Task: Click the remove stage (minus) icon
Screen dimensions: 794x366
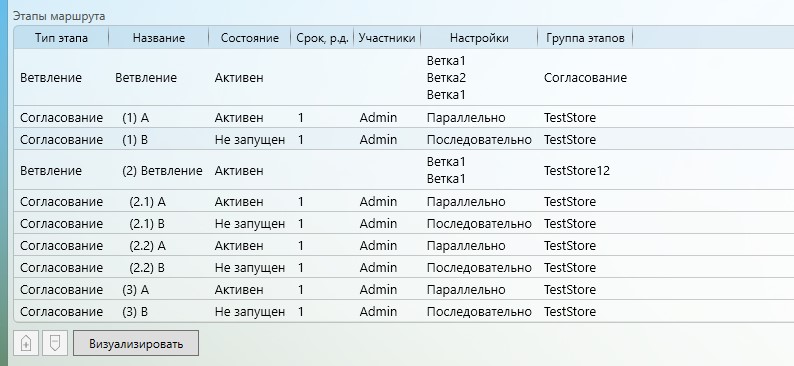Action: tap(55, 343)
